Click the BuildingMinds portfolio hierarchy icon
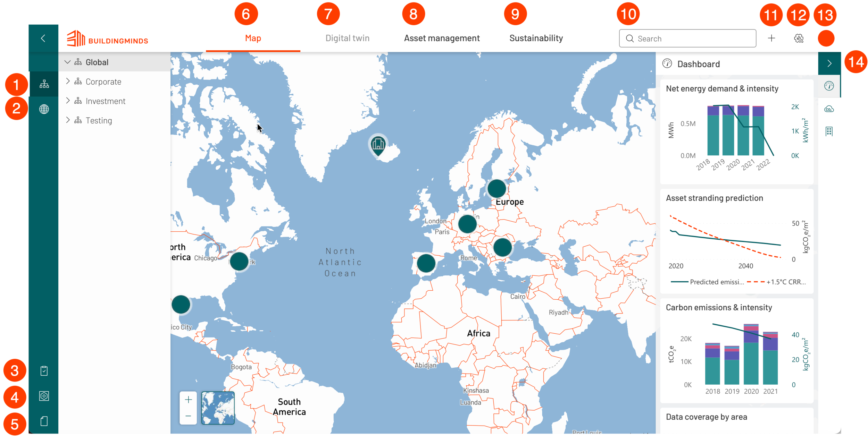The width and height of the screenshot is (868, 436). coord(44,85)
